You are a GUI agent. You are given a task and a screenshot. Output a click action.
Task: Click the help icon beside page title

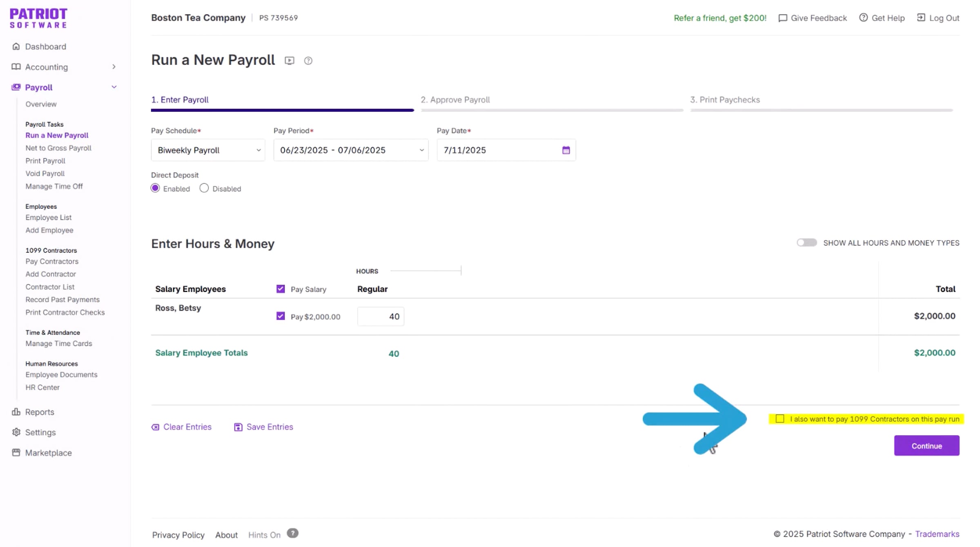point(308,61)
